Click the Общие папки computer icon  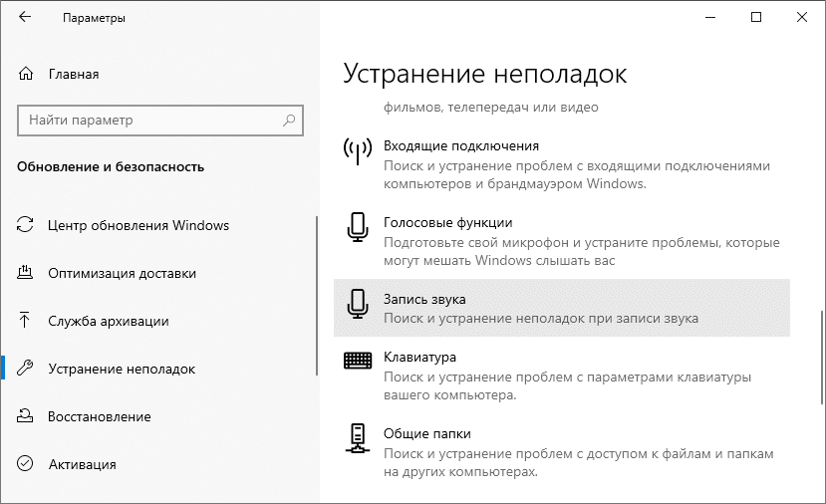[357, 439]
